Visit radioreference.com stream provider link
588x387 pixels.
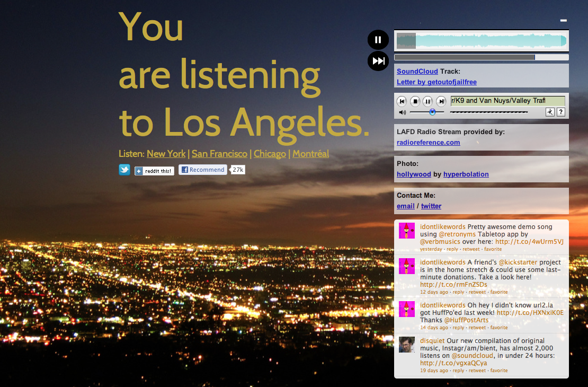pyautogui.click(x=428, y=142)
